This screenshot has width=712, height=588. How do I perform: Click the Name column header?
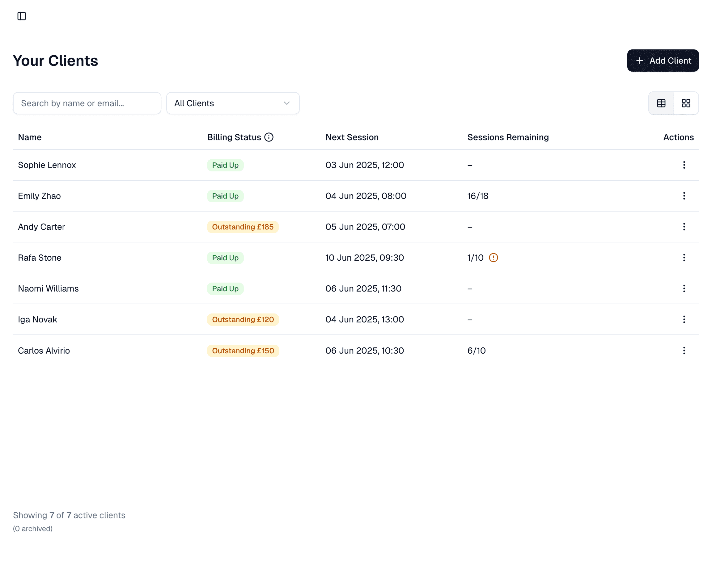(x=30, y=137)
